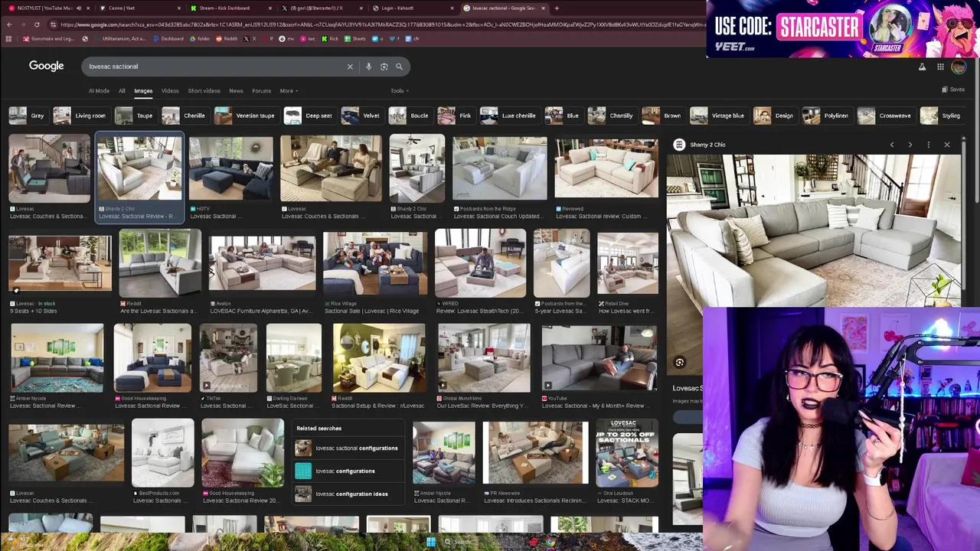
Task: Click the magnifying glass search button
Action: [399, 67]
